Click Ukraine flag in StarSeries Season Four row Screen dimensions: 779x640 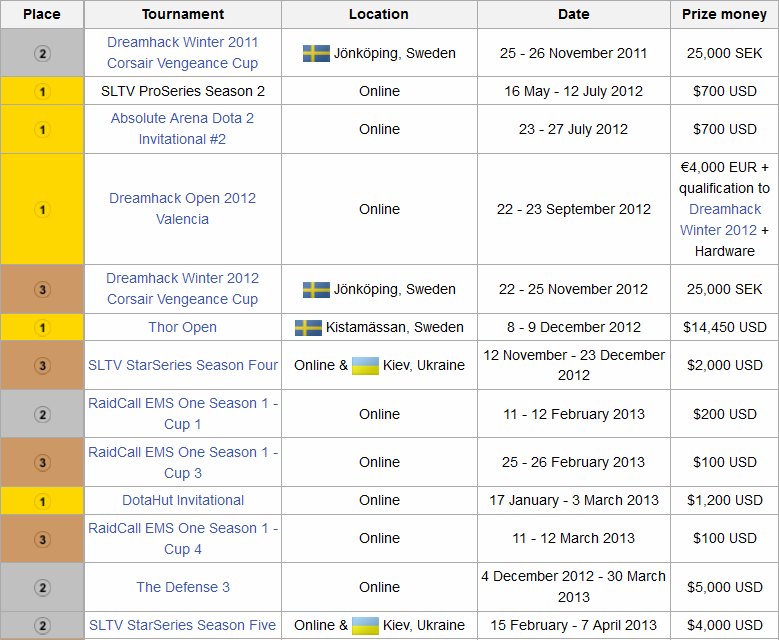[x=365, y=366]
